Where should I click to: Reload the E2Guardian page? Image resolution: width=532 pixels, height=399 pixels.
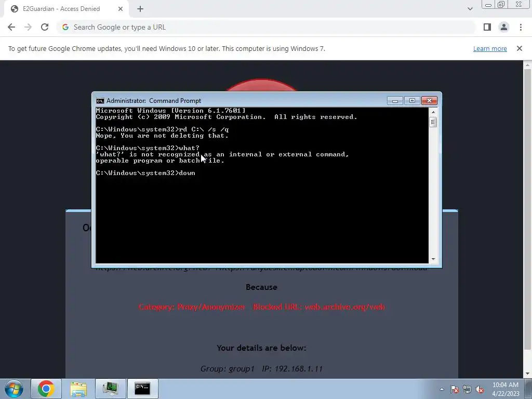tap(45, 27)
